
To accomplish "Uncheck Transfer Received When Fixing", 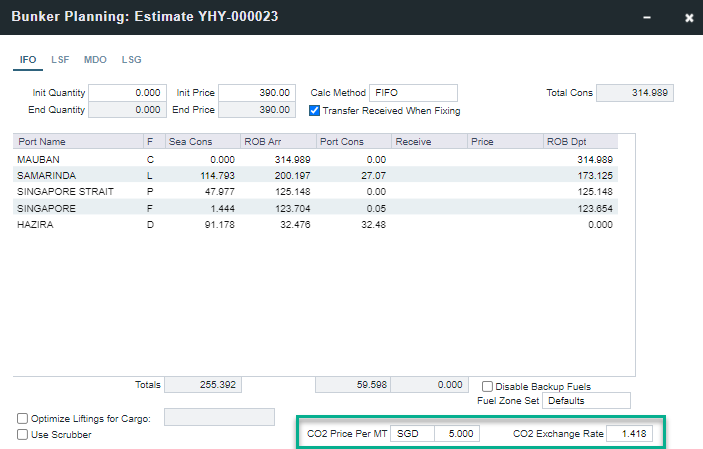I will [x=315, y=110].
